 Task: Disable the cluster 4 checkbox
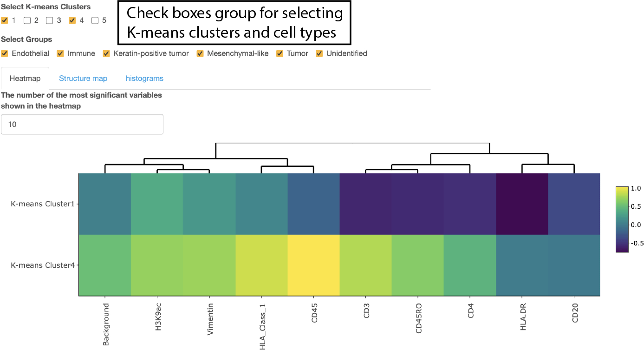(72, 20)
